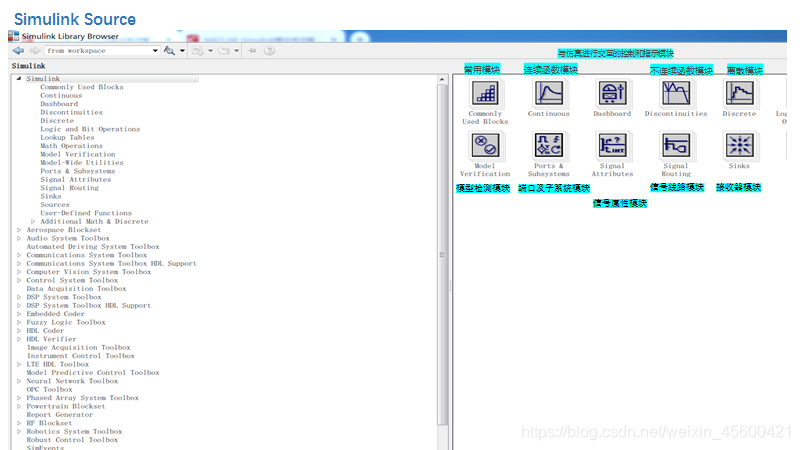
Task: Select Sinks in the library tree
Action: tap(51, 196)
